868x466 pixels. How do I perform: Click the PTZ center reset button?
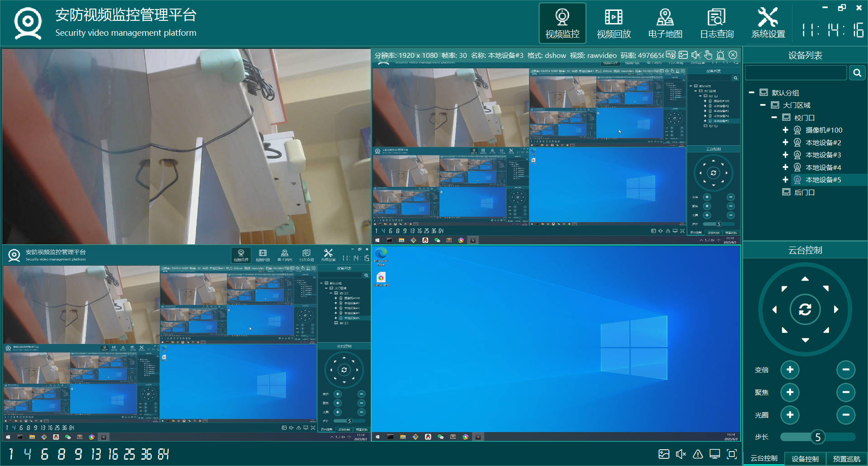(x=805, y=309)
